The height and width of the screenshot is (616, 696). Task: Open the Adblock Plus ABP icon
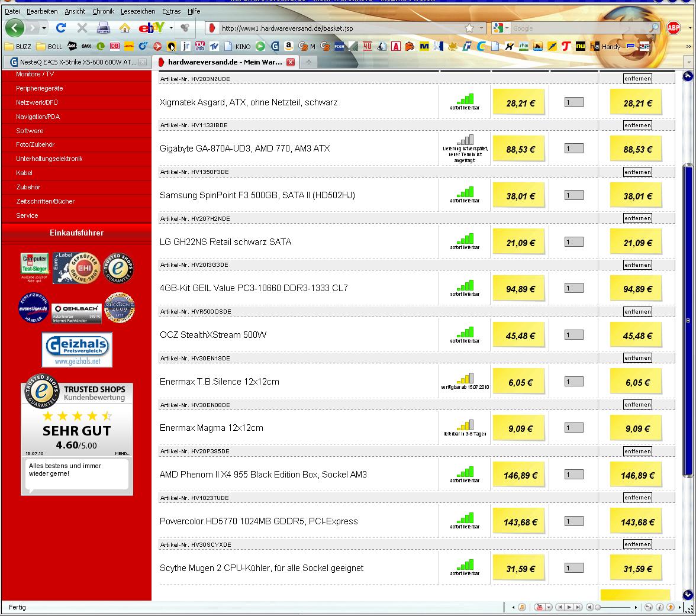click(x=674, y=28)
